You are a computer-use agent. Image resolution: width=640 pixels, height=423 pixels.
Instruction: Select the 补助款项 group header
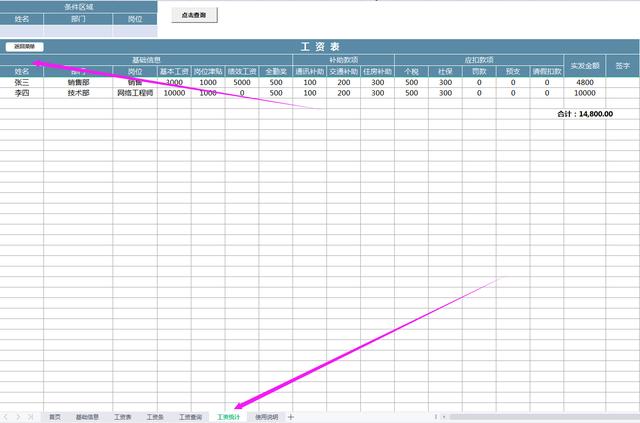(343, 60)
